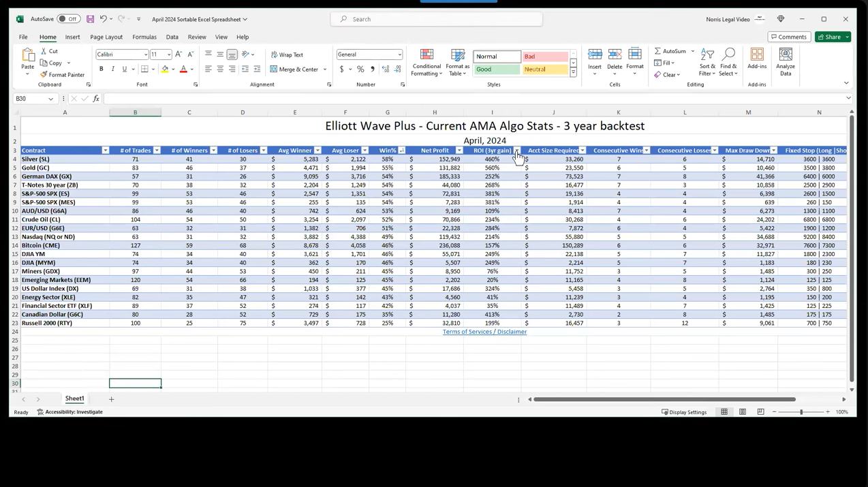The image size is (868, 487).
Task: Click the fill color bucket swatch
Action: coord(165,69)
